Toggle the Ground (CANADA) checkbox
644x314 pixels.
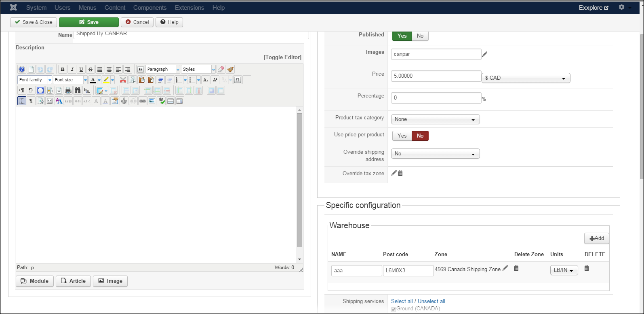[x=394, y=309]
